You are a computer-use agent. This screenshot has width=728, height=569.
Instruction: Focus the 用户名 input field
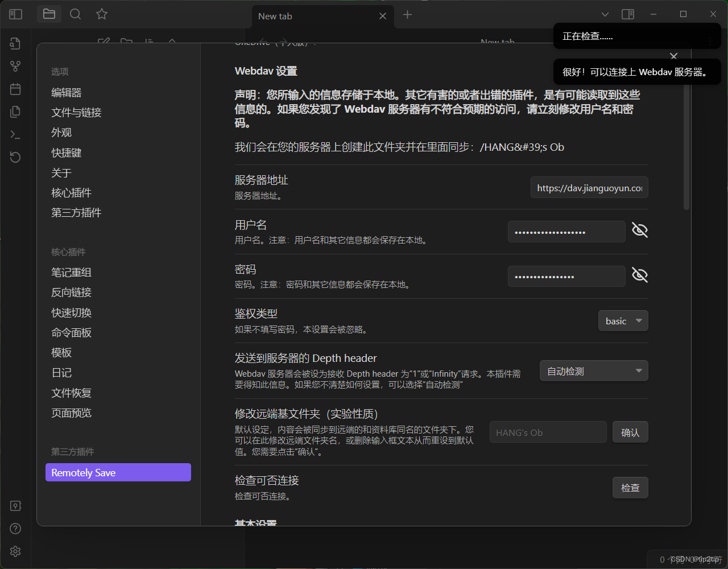566,232
